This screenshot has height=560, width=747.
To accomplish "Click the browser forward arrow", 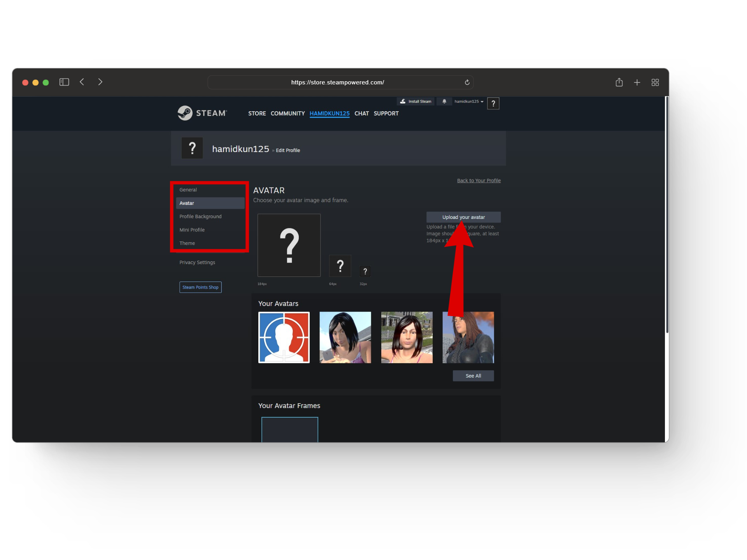I will pyautogui.click(x=100, y=82).
